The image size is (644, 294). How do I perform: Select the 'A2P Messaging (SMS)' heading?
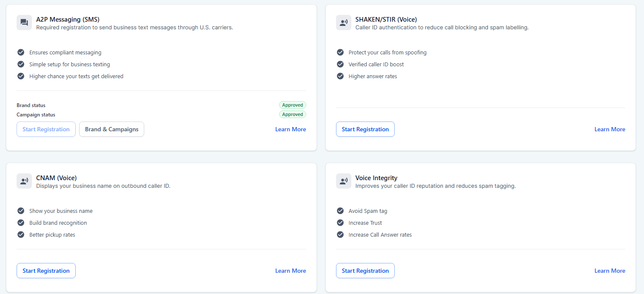point(68,19)
